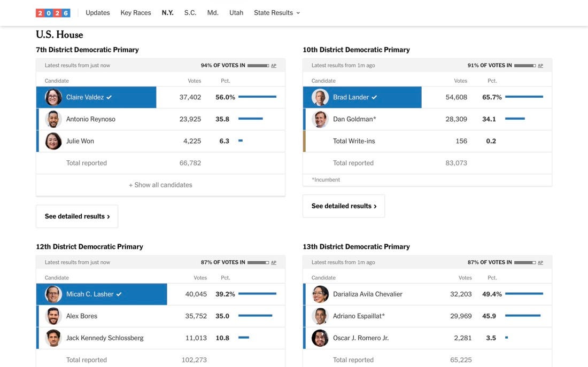Click the AP link in 13th District header

tap(540, 262)
